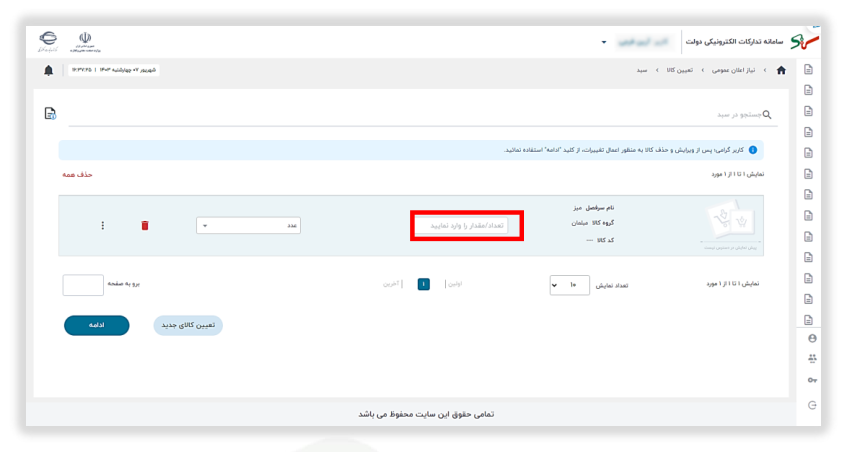The width and height of the screenshot is (847, 452).
Task: Click the کاربر گرامی notice banner text
Action: coord(624,150)
